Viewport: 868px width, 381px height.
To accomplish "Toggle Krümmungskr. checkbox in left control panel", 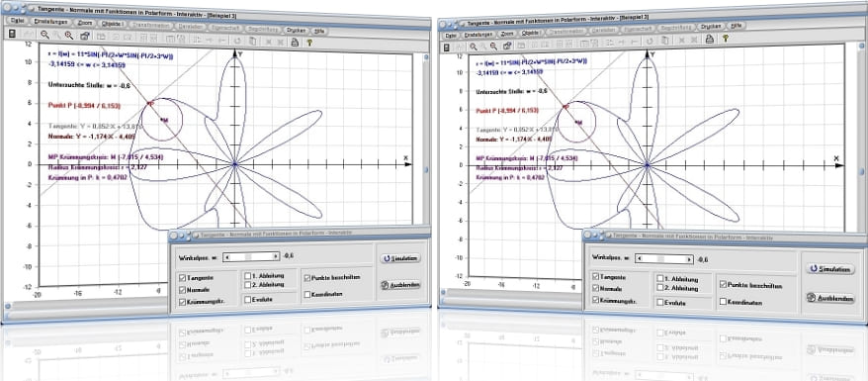I will click(x=183, y=302).
